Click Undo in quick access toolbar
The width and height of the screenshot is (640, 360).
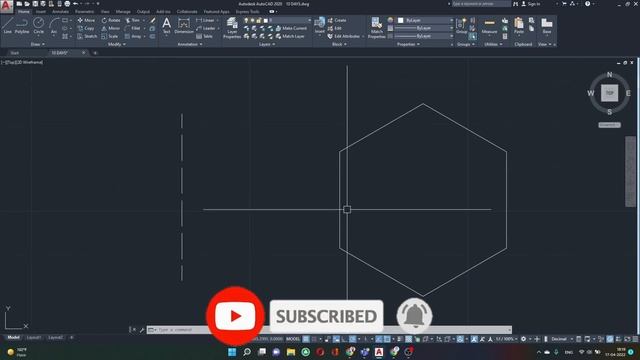pyautogui.click(x=76, y=4)
